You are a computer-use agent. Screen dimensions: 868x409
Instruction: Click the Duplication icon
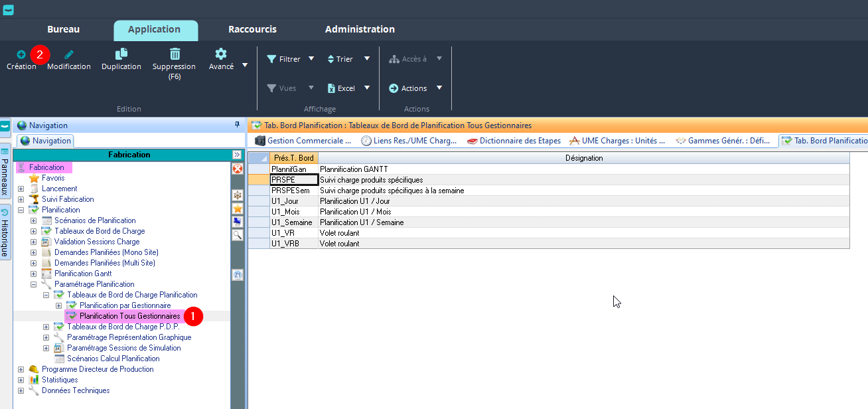click(121, 54)
